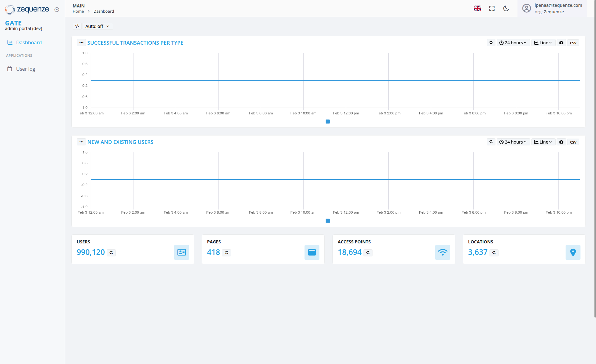Open options menu for Successful Transactions chart

pos(81,43)
